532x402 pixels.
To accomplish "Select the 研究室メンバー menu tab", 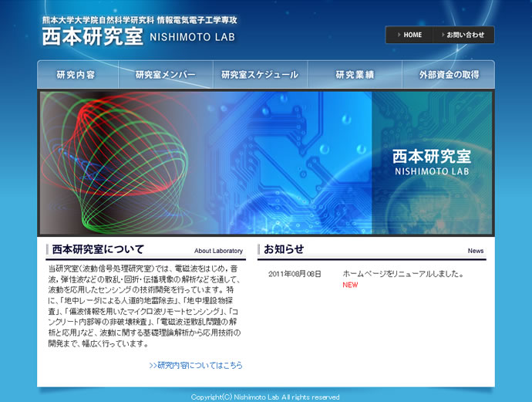I will pyautogui.click(x=166, y=74).
